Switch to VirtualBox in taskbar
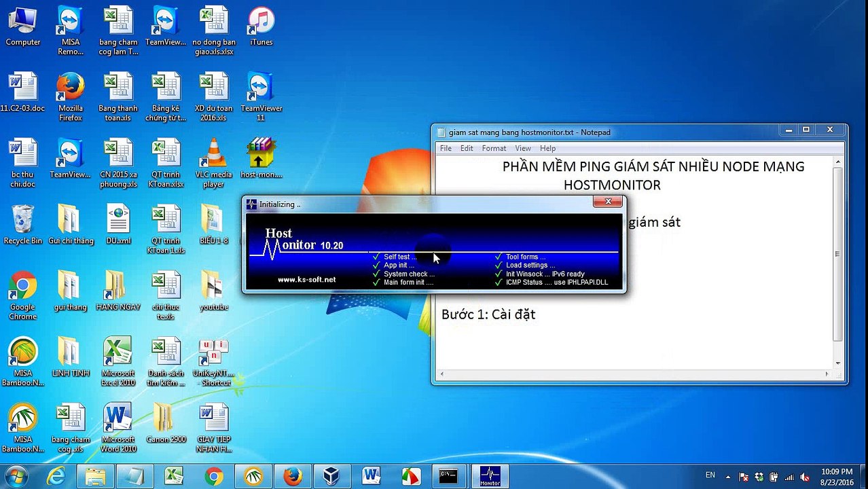868x489 pixels. click(x=332, y=476)
